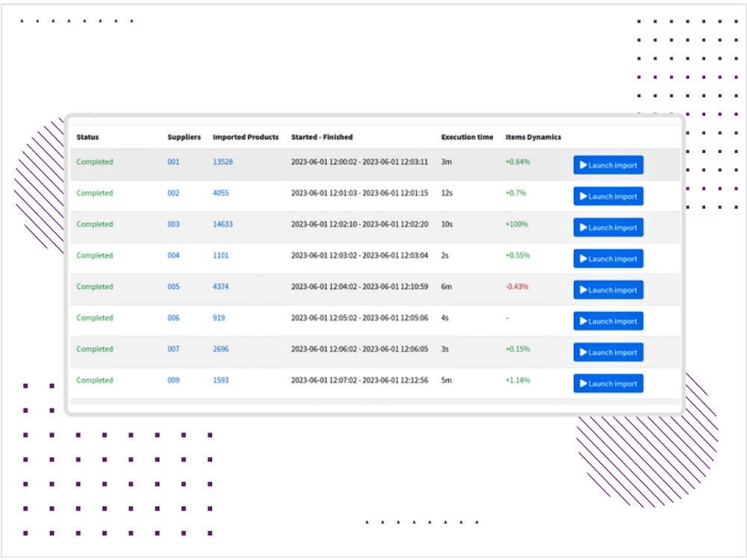Image resolution: width=747 pixels, height=560 pixels.
Task: Open supplier 009 link
Action: tap(173, 380)
